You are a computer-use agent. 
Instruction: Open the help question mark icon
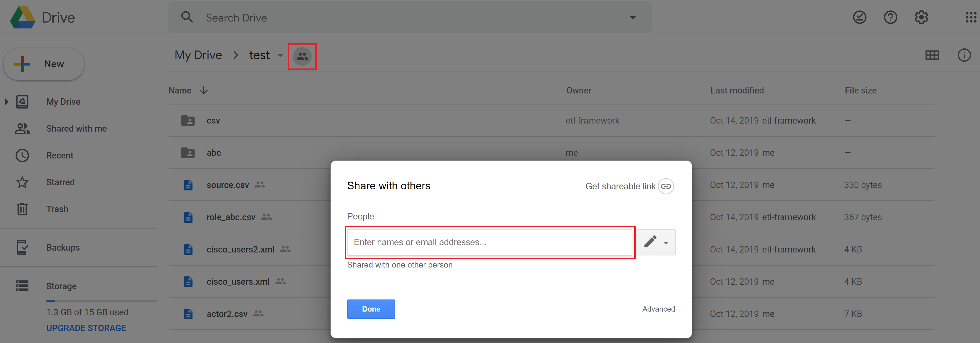pyautogui.click(x=890, y=17)
